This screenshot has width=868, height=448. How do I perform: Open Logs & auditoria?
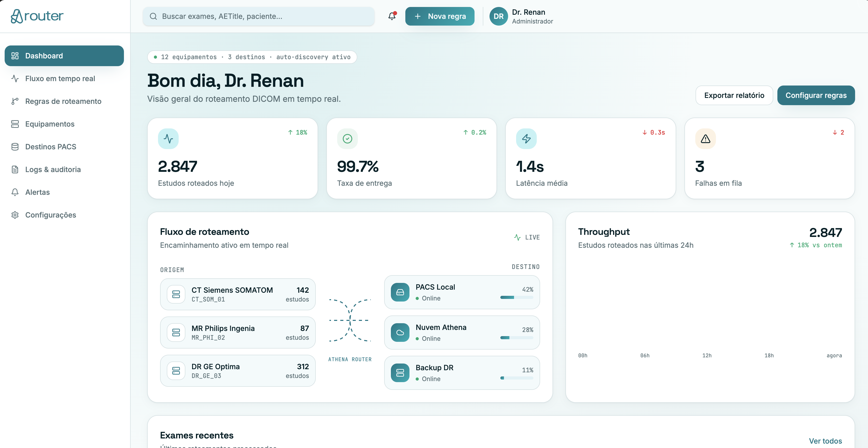click(x=64, y=169)
